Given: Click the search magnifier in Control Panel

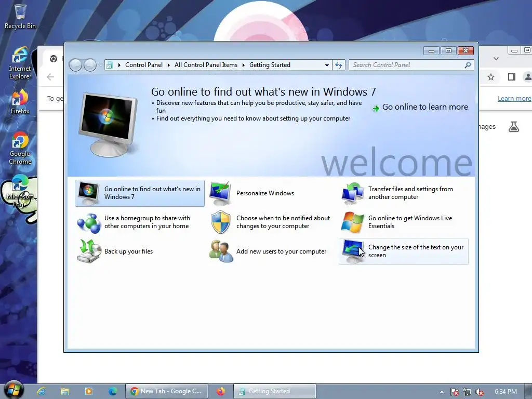Looking at the screenshot, I should (468, 65).
